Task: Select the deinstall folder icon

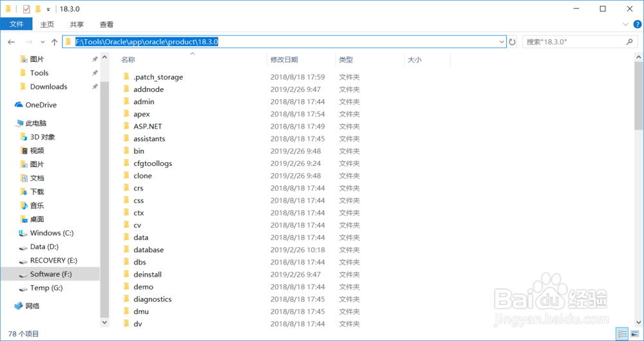Action: point(126,274)
